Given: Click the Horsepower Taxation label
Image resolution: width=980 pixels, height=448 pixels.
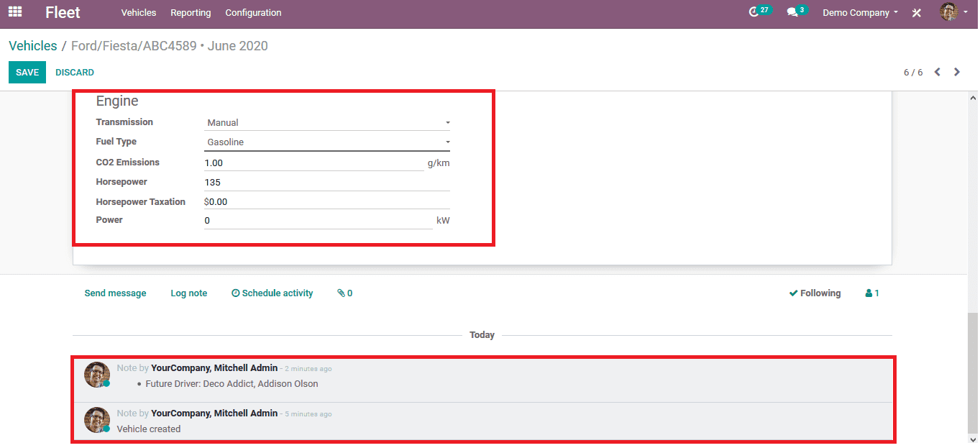Looking at the screenshot, I should 141,202.
